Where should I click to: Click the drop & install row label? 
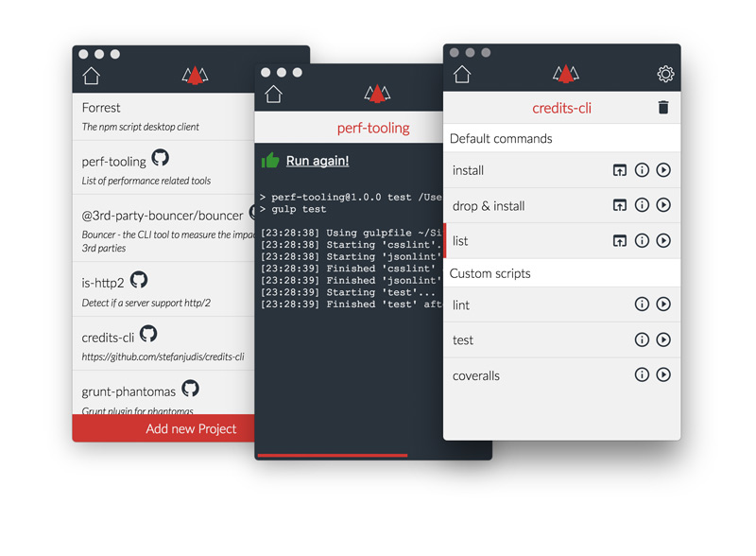click(489, 206)
